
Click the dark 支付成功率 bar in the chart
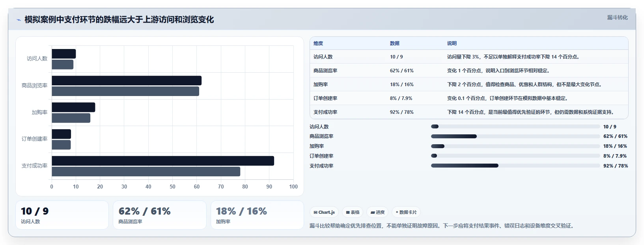point(163,161)
